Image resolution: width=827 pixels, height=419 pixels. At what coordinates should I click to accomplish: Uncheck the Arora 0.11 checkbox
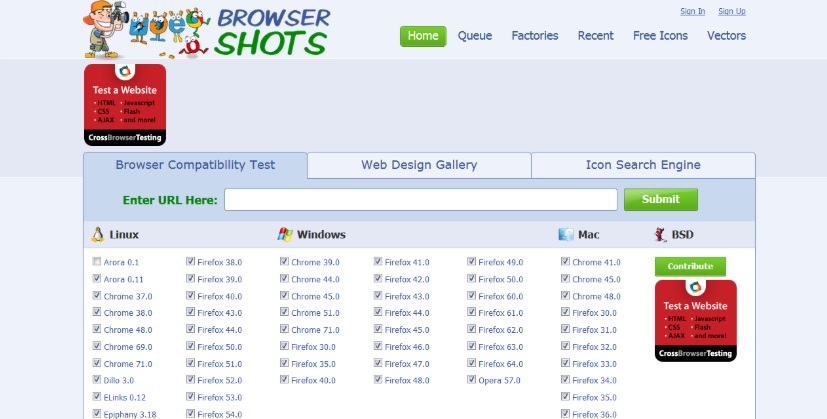click(97, 278)
